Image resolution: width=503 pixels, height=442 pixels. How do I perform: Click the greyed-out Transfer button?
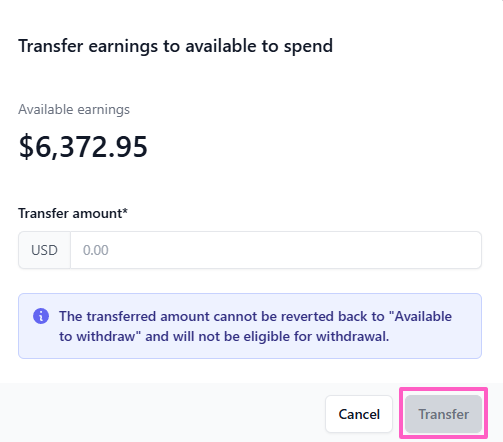[443, 414]
